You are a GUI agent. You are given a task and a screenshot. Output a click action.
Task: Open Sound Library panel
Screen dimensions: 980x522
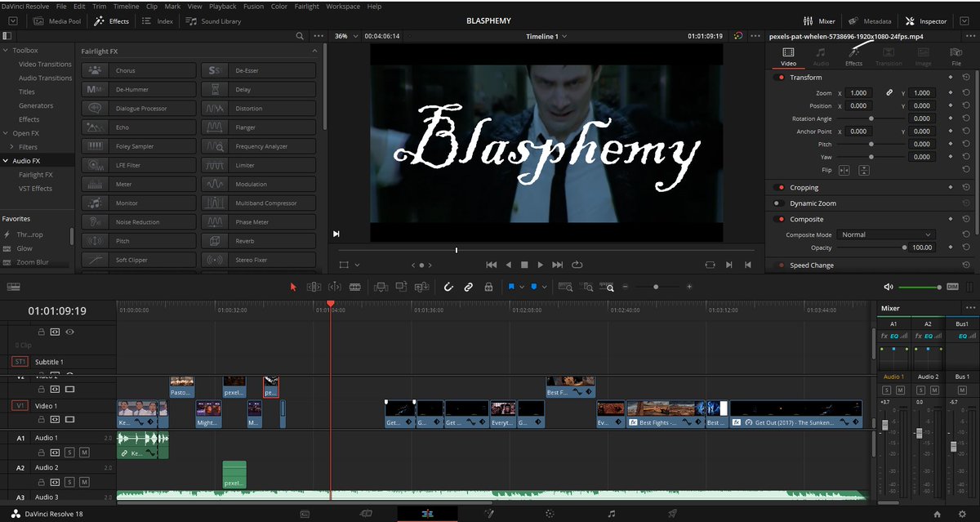coord(214,21)
